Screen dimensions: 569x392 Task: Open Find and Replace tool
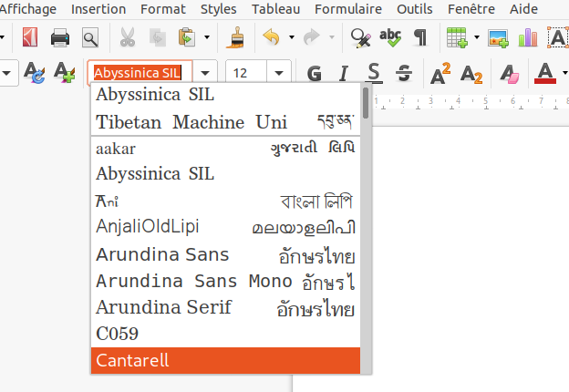[361, 37]
